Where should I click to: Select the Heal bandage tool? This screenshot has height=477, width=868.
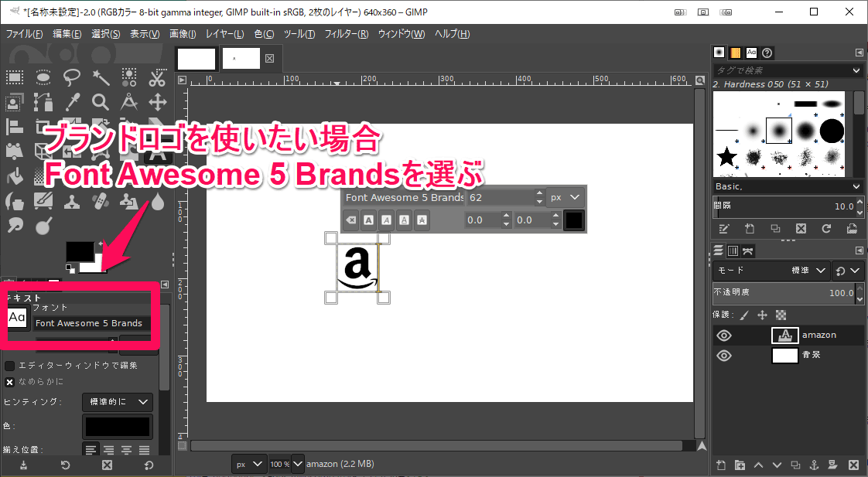[101, 202]
